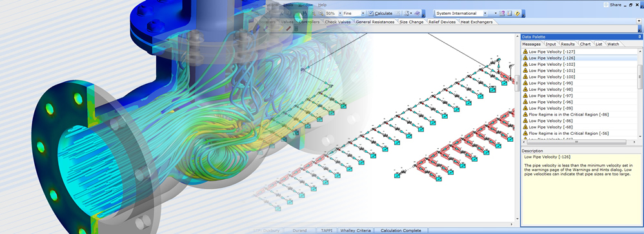Select message Low Pipe Velocity [-86]
The width and height of the screenshot is (644, 234).
tap(579, 121)
